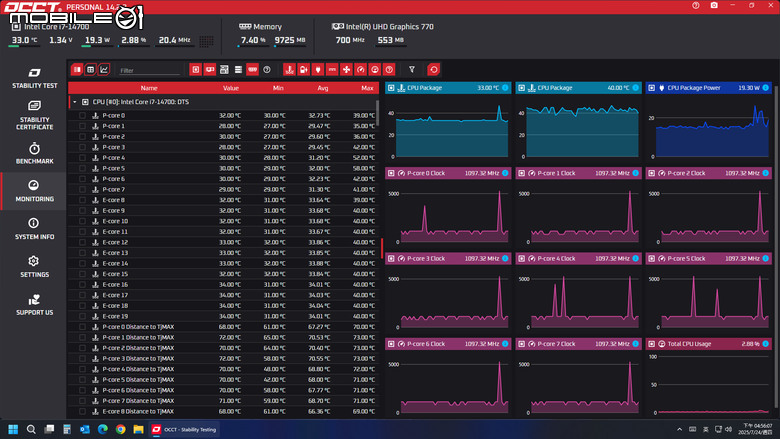Open info for P-core 0 Clock graph
The width and height of the screenshot is (780, 439).
click(505, 173)
